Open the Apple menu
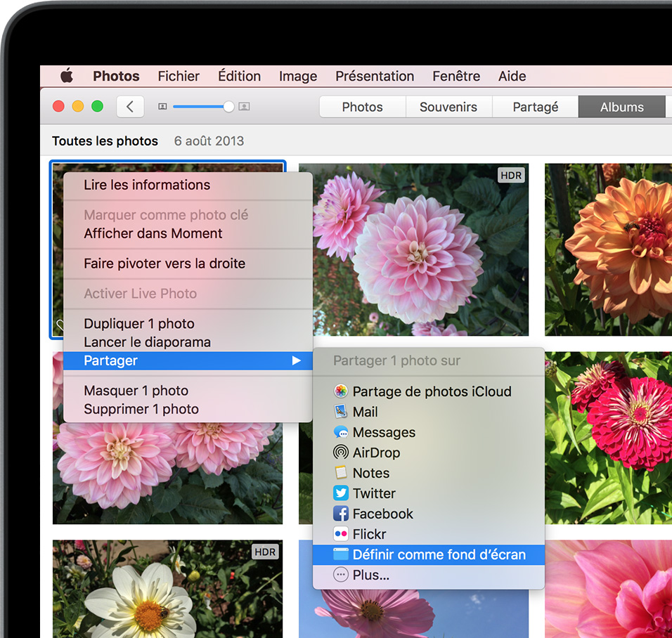This screenshot has height=638, width=672. (67, 76)
